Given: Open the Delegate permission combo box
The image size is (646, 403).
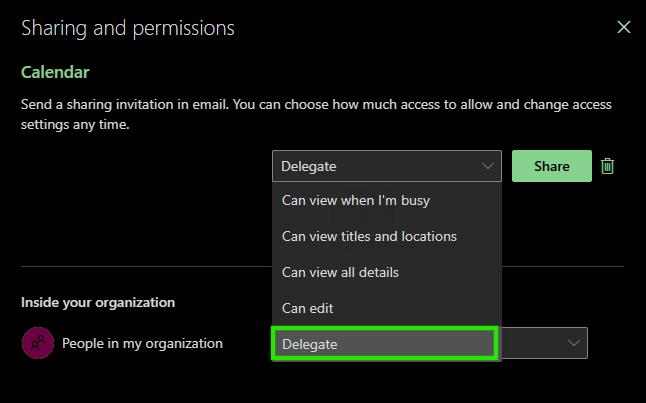Looking at the screenshot, I should coord(386,166).
